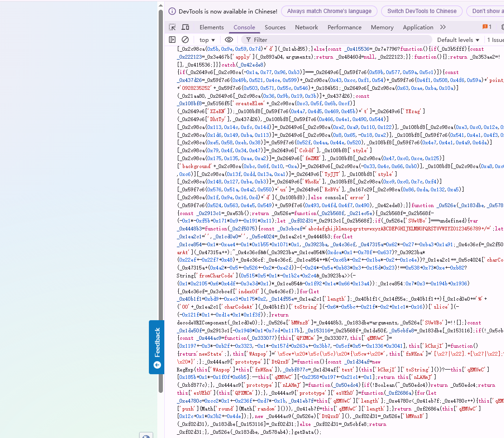Clear the console with the ban icon
This screenshot has height=438, width=504.
[x=185, y=40]
